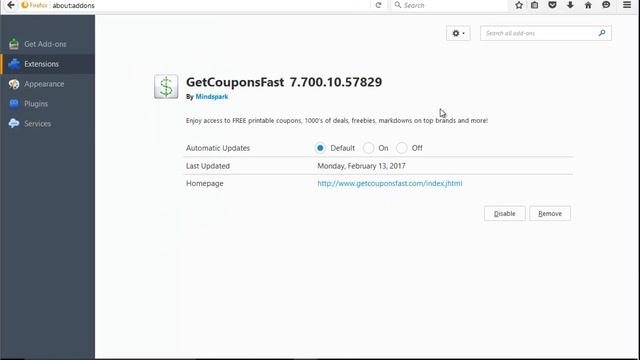This screenshot has height=360, width=640.
Task: Go back with the browser back arrow
Action: (x=11, y=5)
